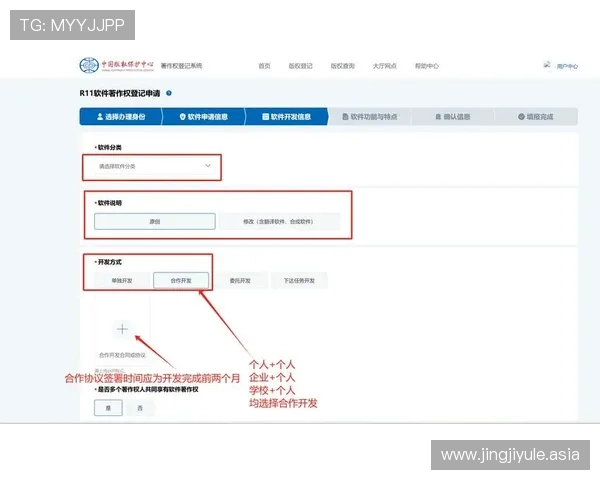
Task: Select 单独开发 as 开发方式
Action: [x=122, y=281]
